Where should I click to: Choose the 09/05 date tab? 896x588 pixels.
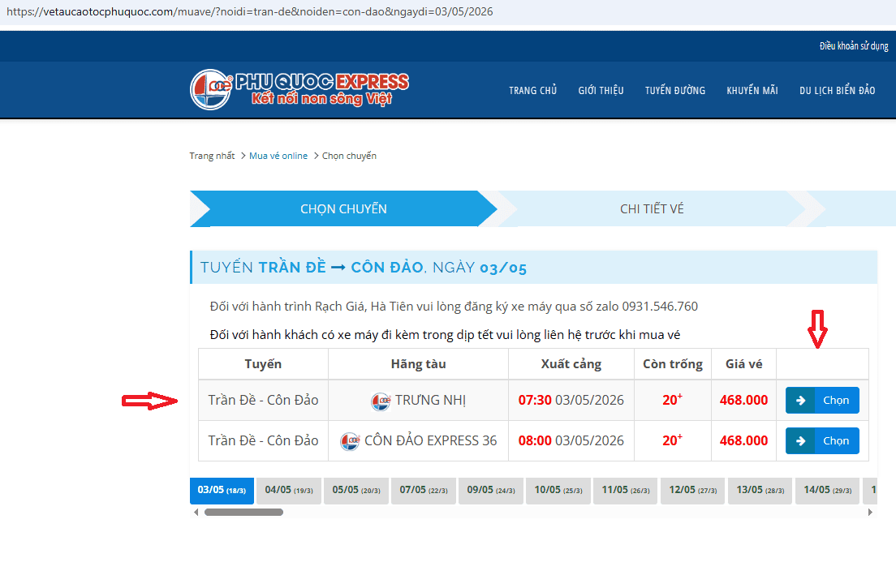point(491,491)
